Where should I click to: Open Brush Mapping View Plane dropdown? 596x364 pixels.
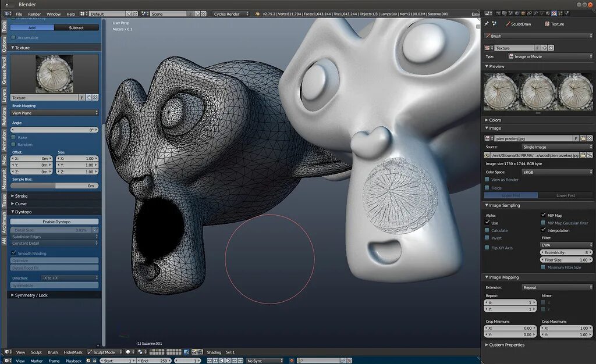click(x=54, y=113)
